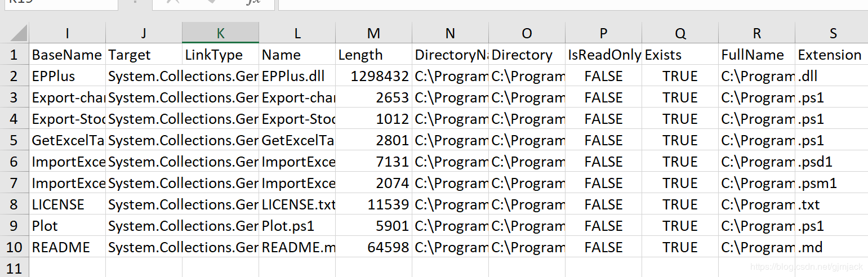Image resolution: width=868 pixels, height=277 pixels.
Task: Select column S header
Action: (833, 33)
